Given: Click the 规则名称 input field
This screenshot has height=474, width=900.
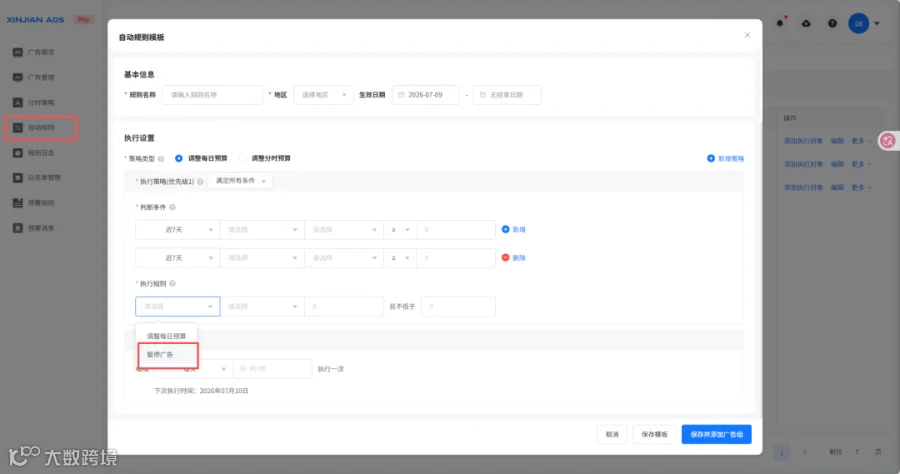Looking at the screenshot, I should click(x=212, y=95).
